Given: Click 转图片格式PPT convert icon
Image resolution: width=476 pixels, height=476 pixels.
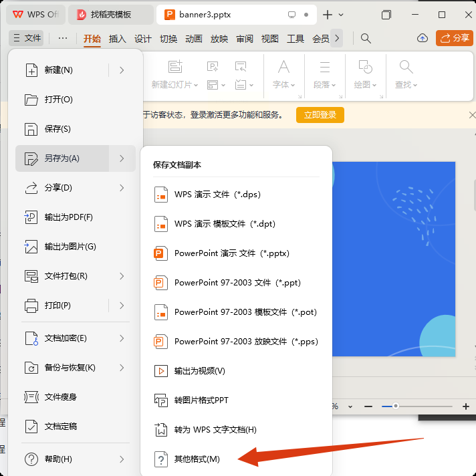Looking at the screenshot, I should [x=161, y=400].
